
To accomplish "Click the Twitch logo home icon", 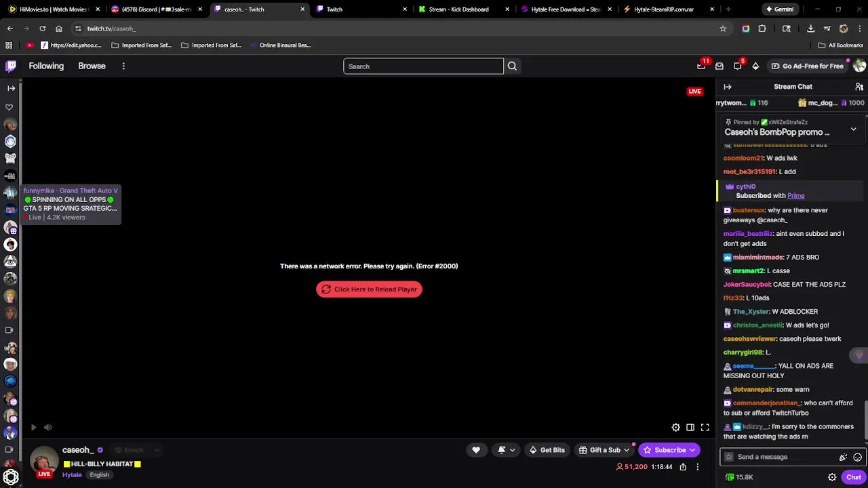I will pyautogui.click(x=11, y=66).
